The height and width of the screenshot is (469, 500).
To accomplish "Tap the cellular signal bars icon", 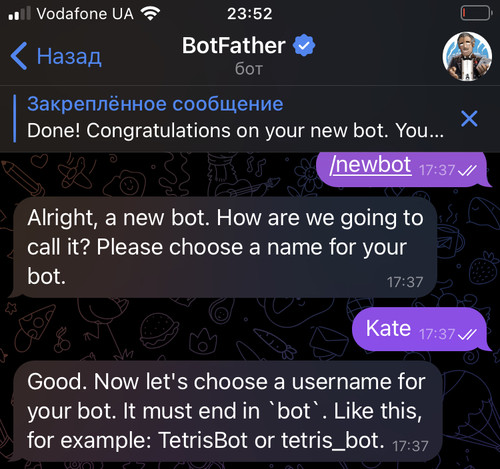I will (19, 14).
